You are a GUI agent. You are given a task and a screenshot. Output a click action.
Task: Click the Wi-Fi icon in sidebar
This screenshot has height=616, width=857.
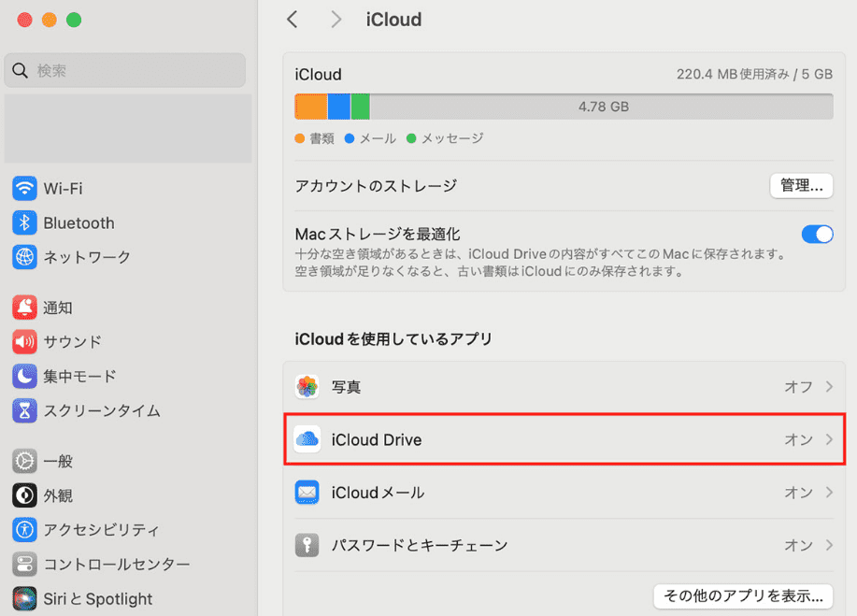tap(24, 189)
